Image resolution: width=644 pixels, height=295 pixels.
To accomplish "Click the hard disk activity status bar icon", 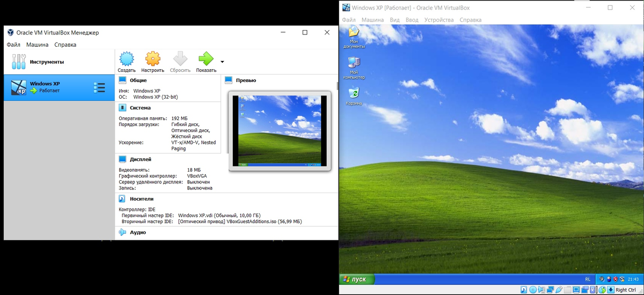I will point(524,290).
